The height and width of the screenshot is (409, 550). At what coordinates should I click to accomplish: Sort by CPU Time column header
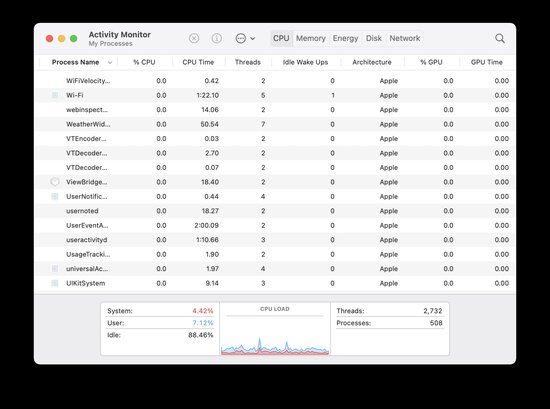198,62
